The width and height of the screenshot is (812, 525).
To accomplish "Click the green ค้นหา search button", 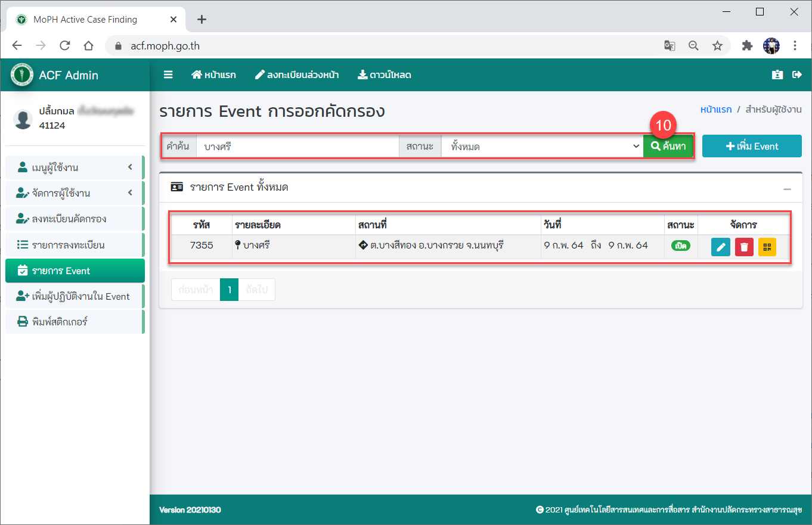I will (668, 146).
